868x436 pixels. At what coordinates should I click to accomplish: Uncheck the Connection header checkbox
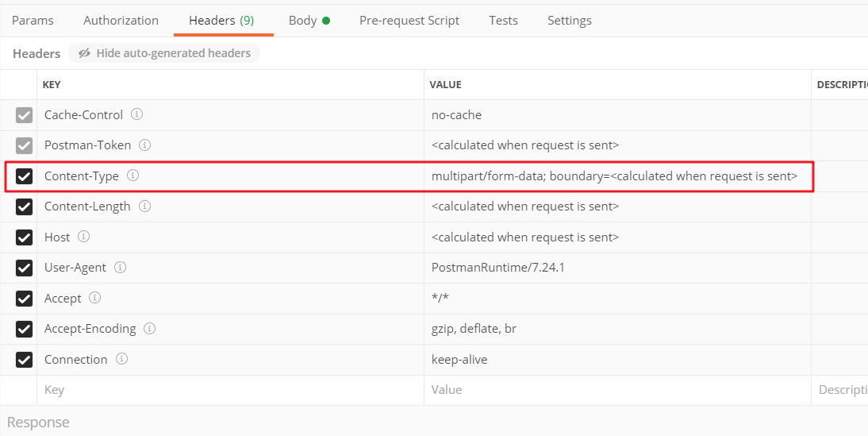[24, 360]
